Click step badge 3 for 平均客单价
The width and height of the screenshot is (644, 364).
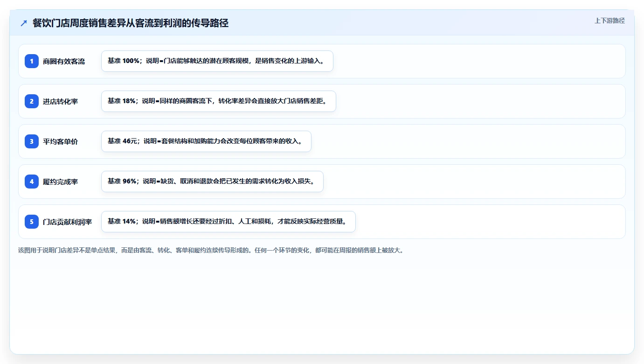pyautogui.click(x=32, y=141)
